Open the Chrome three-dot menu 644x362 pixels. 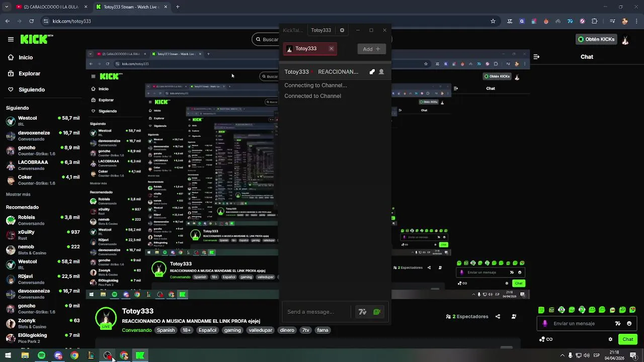coord(636,21)
